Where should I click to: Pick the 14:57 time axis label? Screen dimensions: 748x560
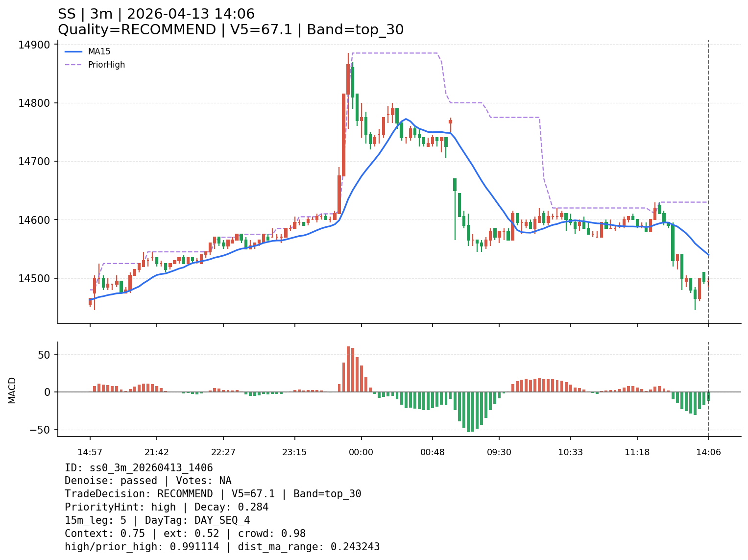pos(90,452)
